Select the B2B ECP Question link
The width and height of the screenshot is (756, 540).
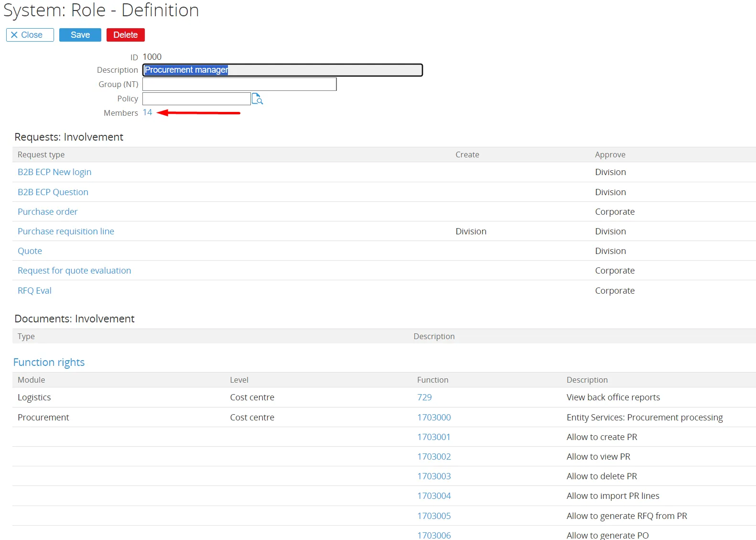click(x=53, y=192)
